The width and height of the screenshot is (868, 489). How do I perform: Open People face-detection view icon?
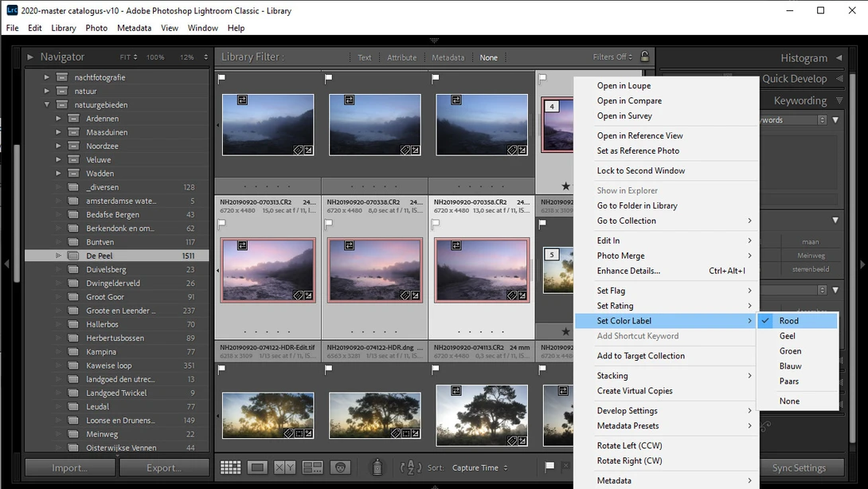click(x=340, y=467)
